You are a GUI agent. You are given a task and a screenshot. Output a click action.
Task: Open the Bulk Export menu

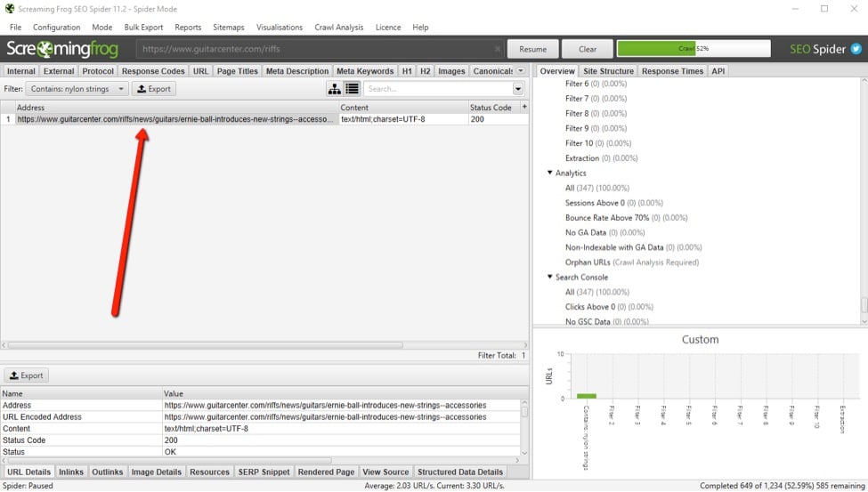pos(143,28)
